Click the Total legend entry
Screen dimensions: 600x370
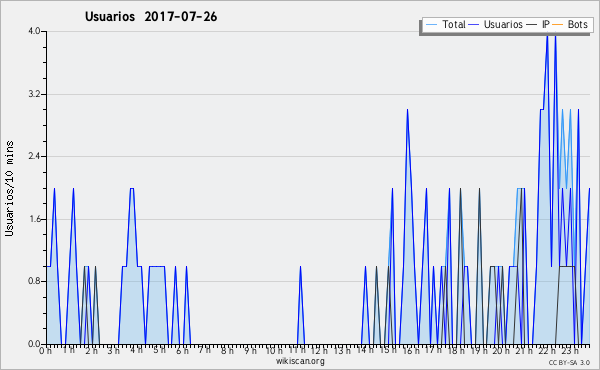(x=445, y=24)
